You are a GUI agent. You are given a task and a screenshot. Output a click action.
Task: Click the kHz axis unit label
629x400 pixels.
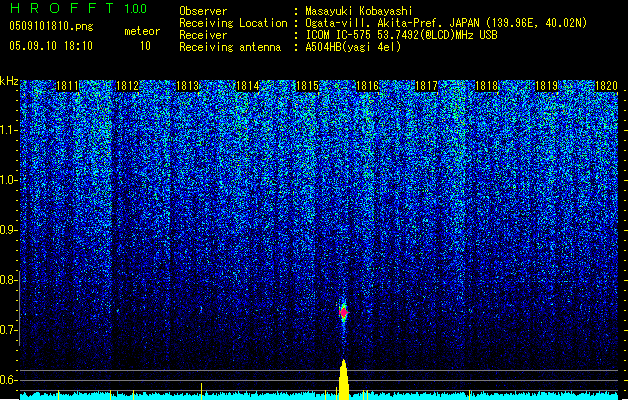coord(9,81)
